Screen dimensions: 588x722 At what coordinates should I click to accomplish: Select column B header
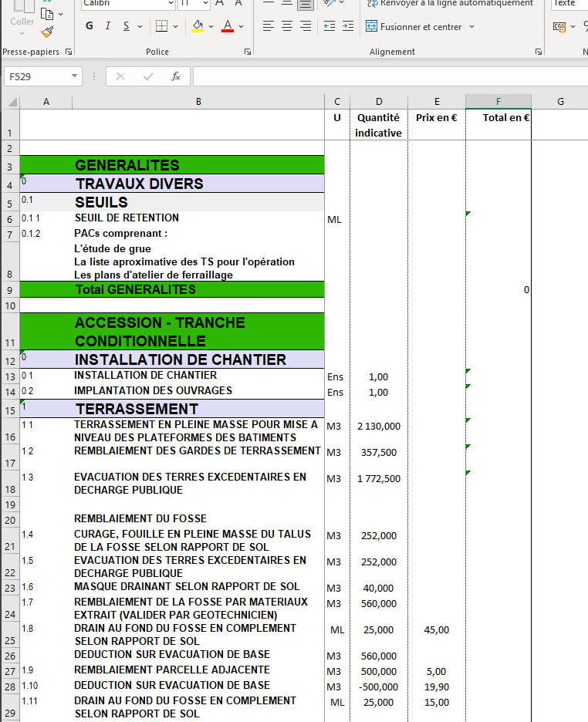tap(198, 101)
